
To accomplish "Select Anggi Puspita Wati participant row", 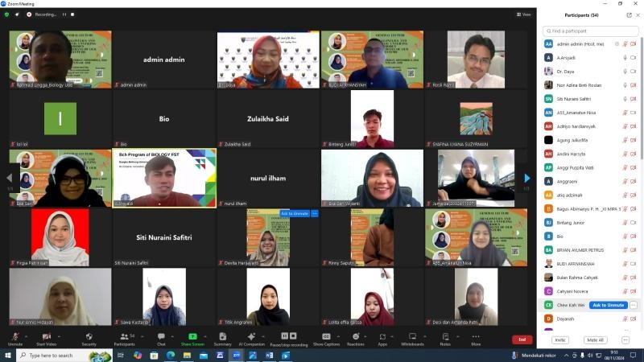I will 590,167.
